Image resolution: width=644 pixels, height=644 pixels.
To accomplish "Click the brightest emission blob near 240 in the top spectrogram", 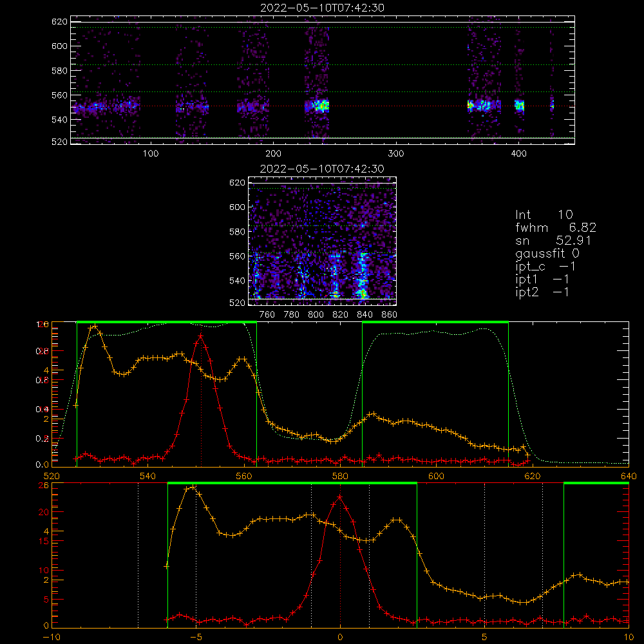I will 322,106.
